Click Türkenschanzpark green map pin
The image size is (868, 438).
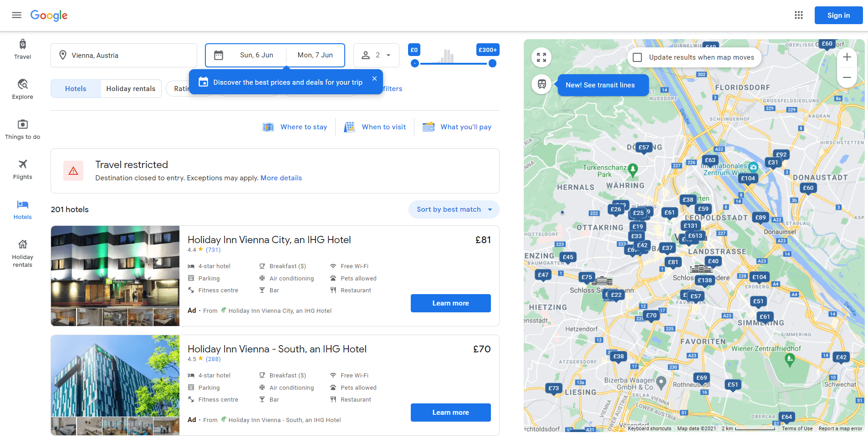tap(633, 170)
